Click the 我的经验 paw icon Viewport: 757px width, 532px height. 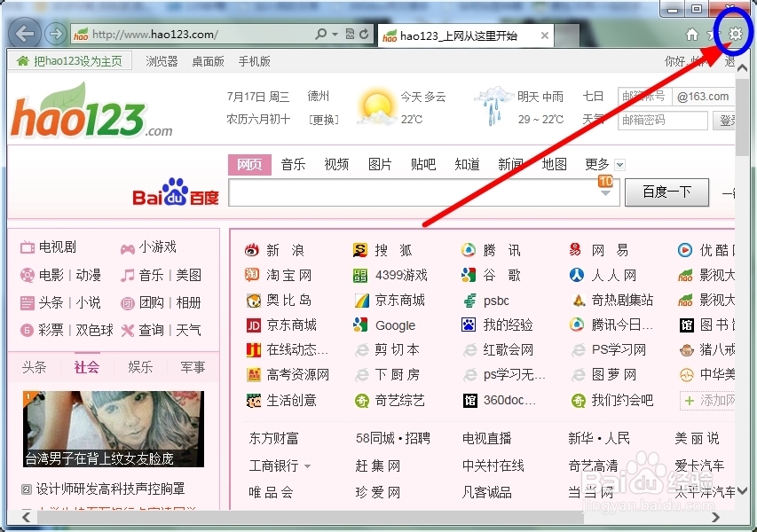pos(469,325)
